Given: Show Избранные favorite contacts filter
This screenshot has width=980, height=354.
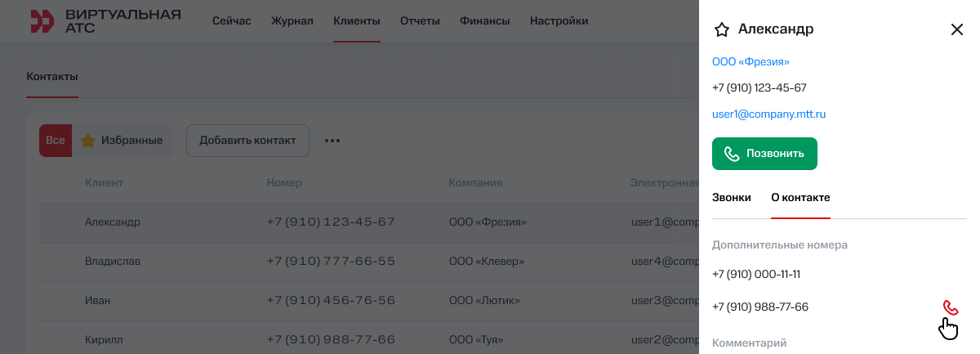Looking at the screenshot, I should click(x=122, y=141).
